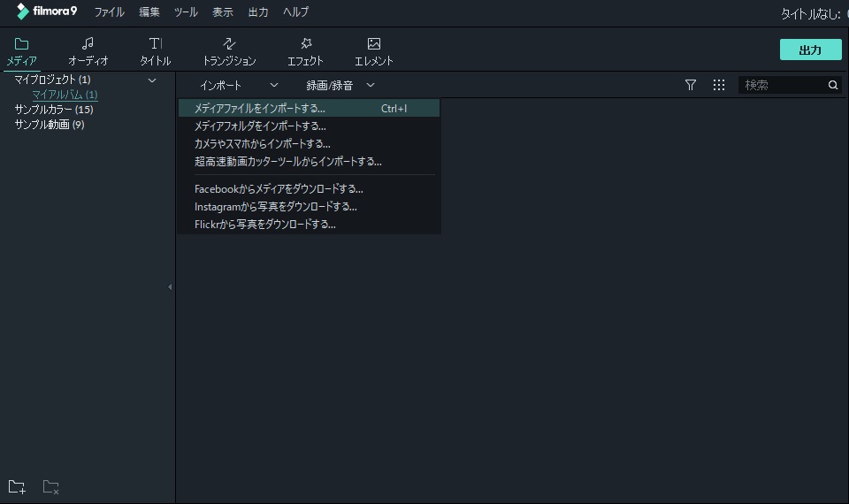Select メディアフォルダをインポートする... menu item

(x=310, y=126)
